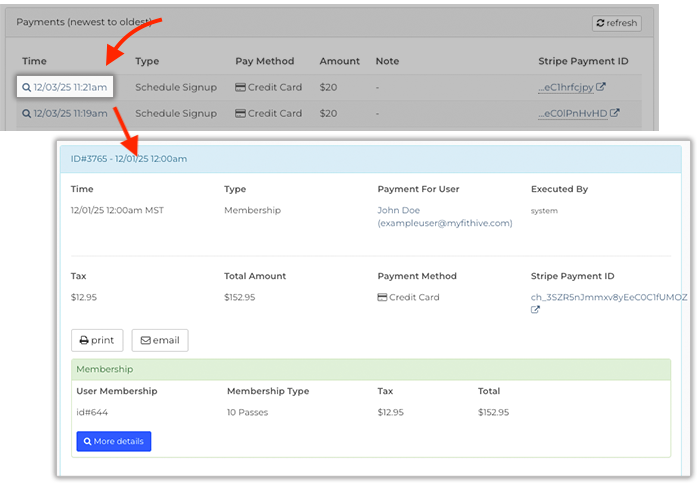Select user membership id#644
Viewport: 700px width, 500px height.
coord(93,412)
